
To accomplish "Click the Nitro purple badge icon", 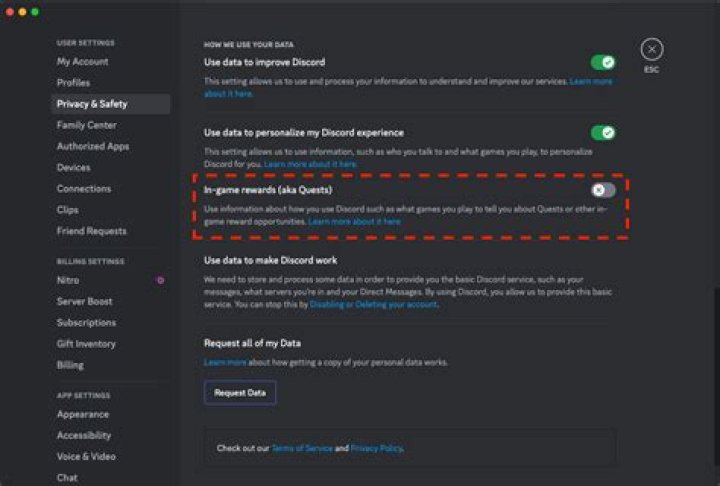I will [160, 281].
